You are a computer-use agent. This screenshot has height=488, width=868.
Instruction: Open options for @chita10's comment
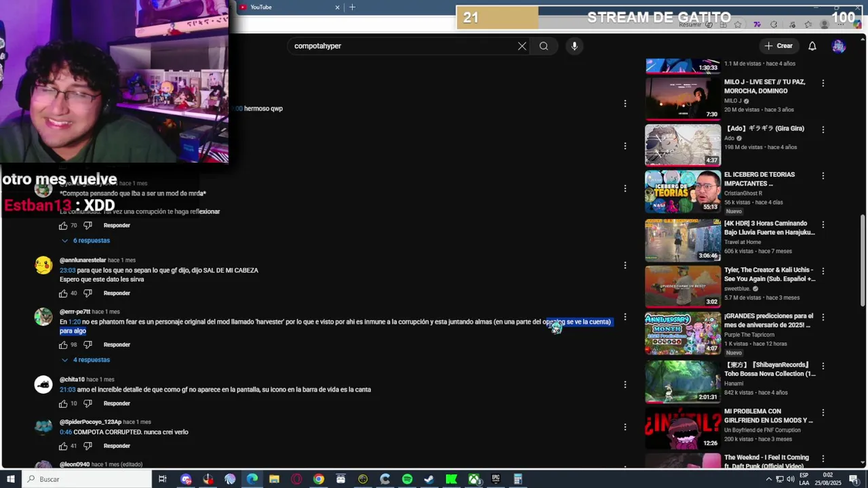coord(625,384)
